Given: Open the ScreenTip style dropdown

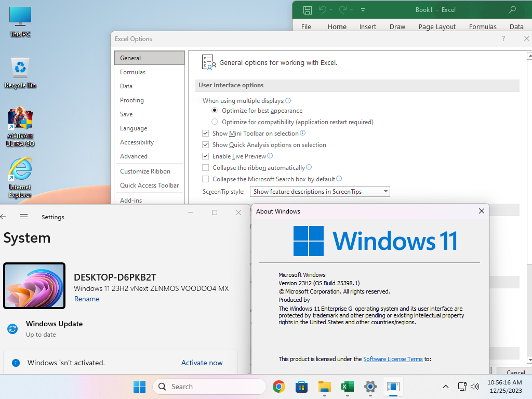Looking at the screenshot, I should 320,192.
